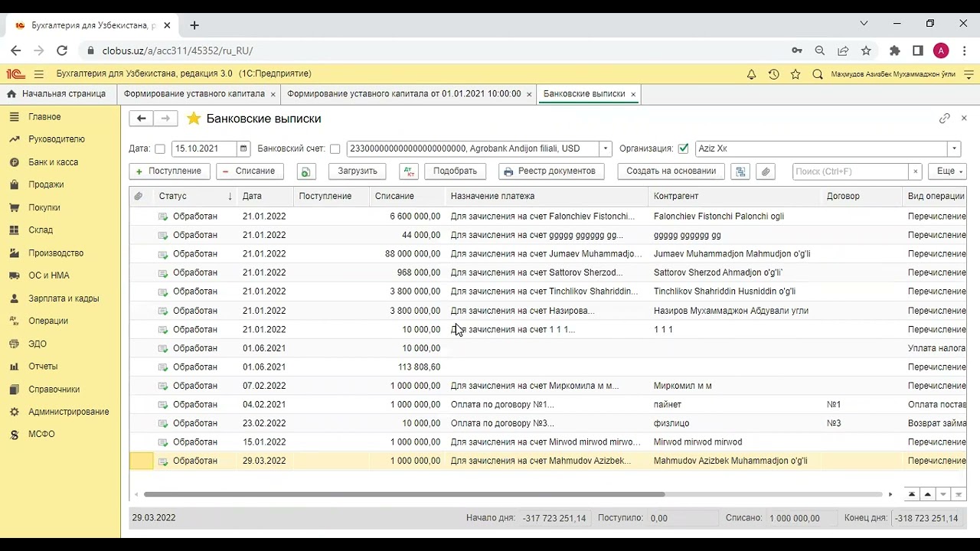Enable the Банковский счет filter checkbox
The height and width of the screenshot is (551, 980).
coord(335,149)
